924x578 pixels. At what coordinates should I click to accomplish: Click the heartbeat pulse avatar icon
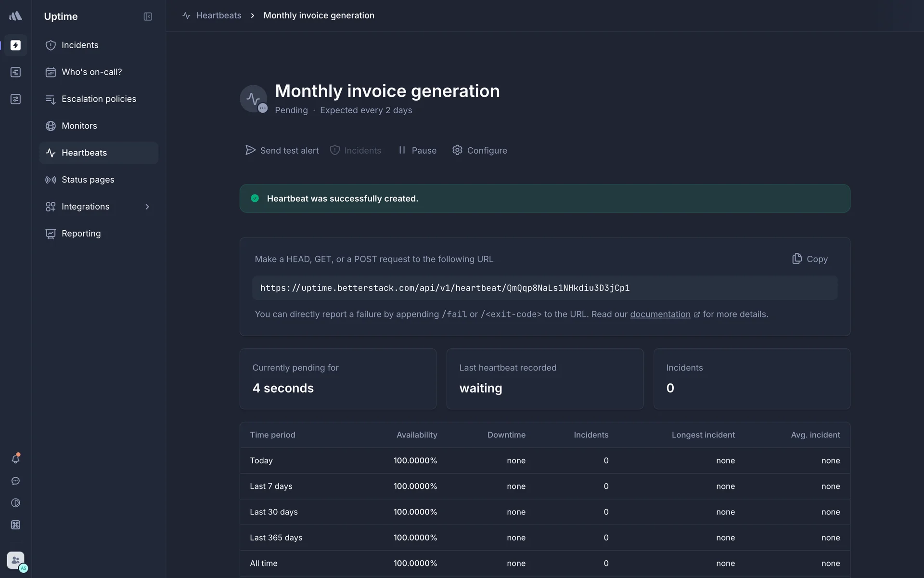[x=253, y=99]
